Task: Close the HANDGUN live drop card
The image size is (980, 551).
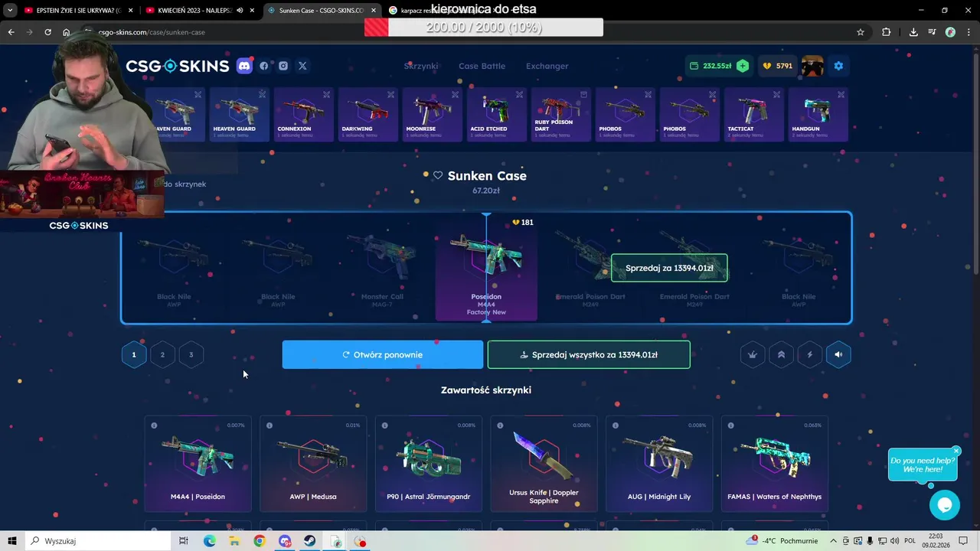Action: click(x=841, y=95)
